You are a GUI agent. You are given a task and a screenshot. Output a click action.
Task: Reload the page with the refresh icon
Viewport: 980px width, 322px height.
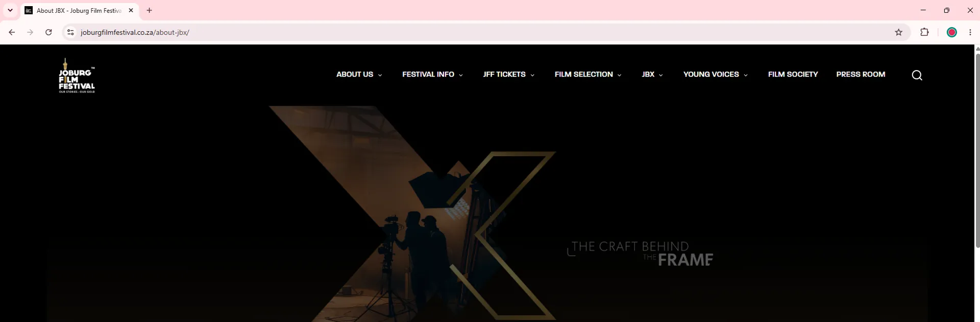pyautogui.click(x=48, y=32)
